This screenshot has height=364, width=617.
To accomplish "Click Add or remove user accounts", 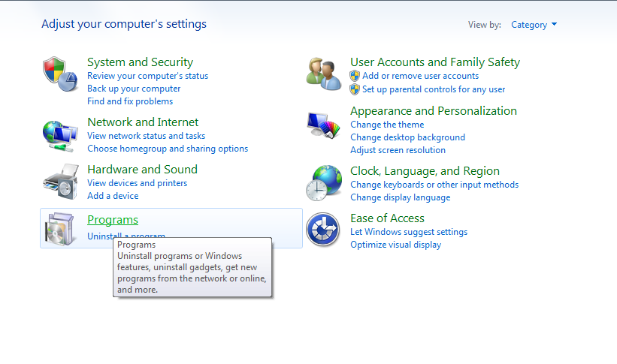I will coord(420,76).
